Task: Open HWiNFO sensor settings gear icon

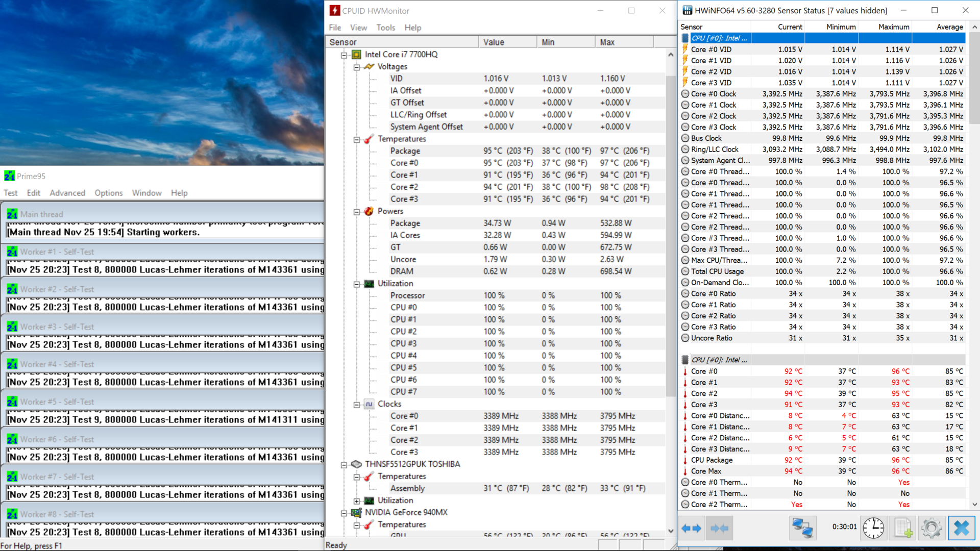Action: coord(932,528)
